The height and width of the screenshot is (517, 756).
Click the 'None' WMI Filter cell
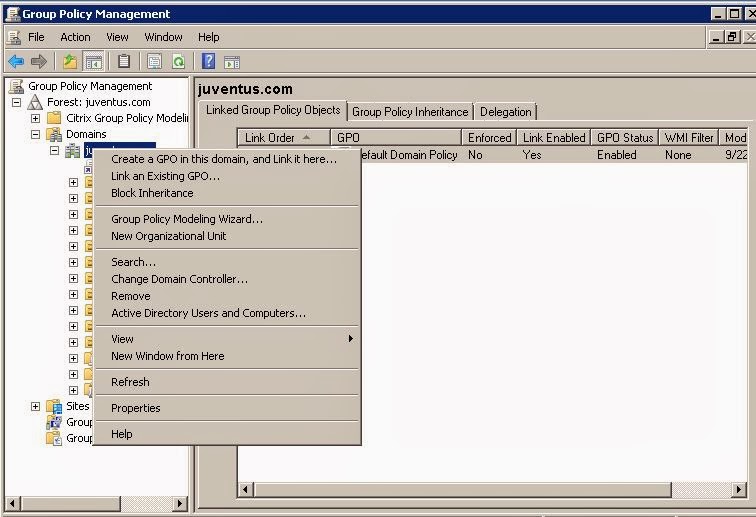(678, 155)
